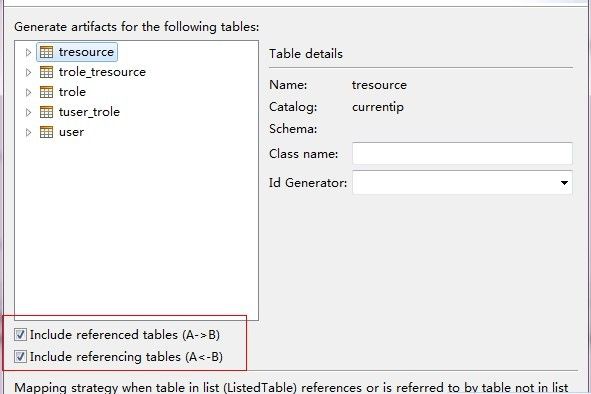Open the Id Generator dropdown arrow

[564, 183]
